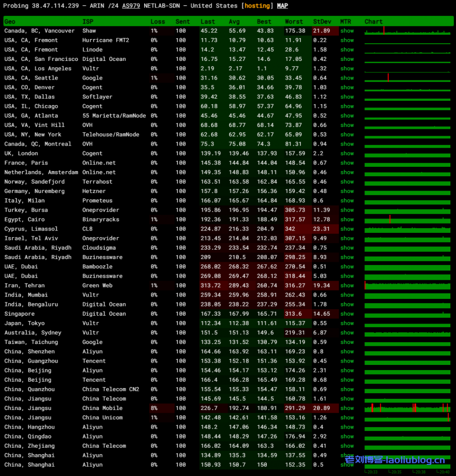Click the MAP link at top
The width and height of the screenshot is (456, 476).
[282, 6]
